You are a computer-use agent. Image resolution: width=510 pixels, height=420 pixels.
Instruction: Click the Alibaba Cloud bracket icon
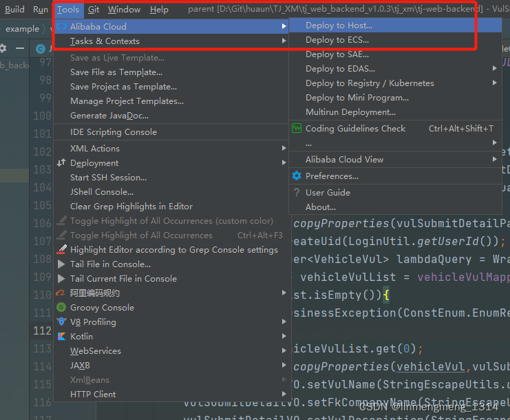click(61, 26)
